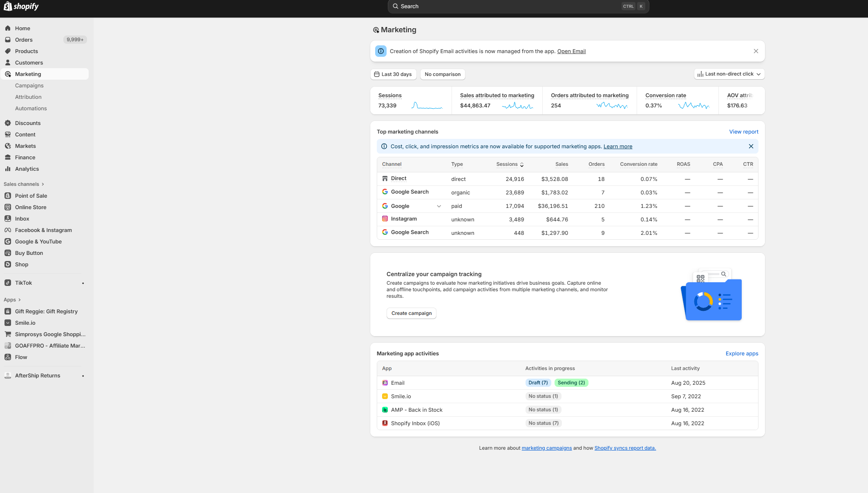Click the Finance bank icon
This screenshot has height=493, width=868.
click(8, 157)
